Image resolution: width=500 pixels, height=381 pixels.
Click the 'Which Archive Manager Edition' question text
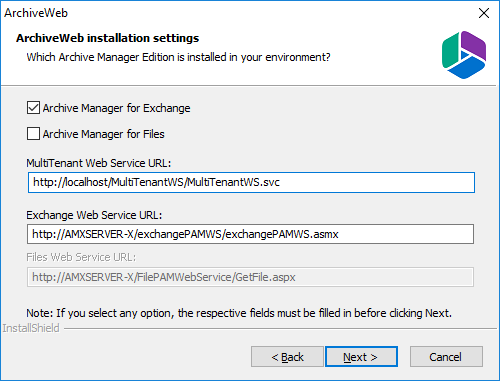point(178,57)
